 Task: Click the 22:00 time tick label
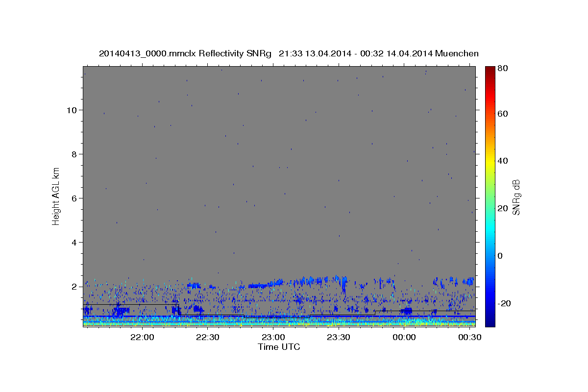click(142, 338)
